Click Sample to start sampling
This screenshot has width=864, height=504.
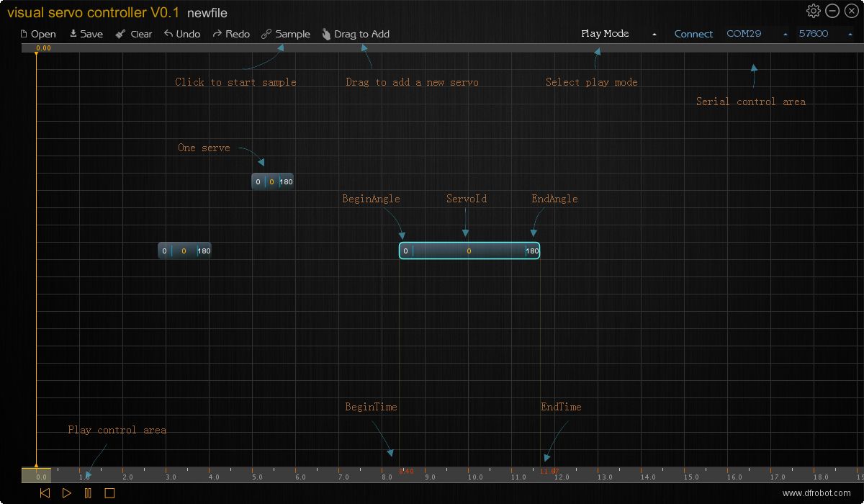[286, 34]
